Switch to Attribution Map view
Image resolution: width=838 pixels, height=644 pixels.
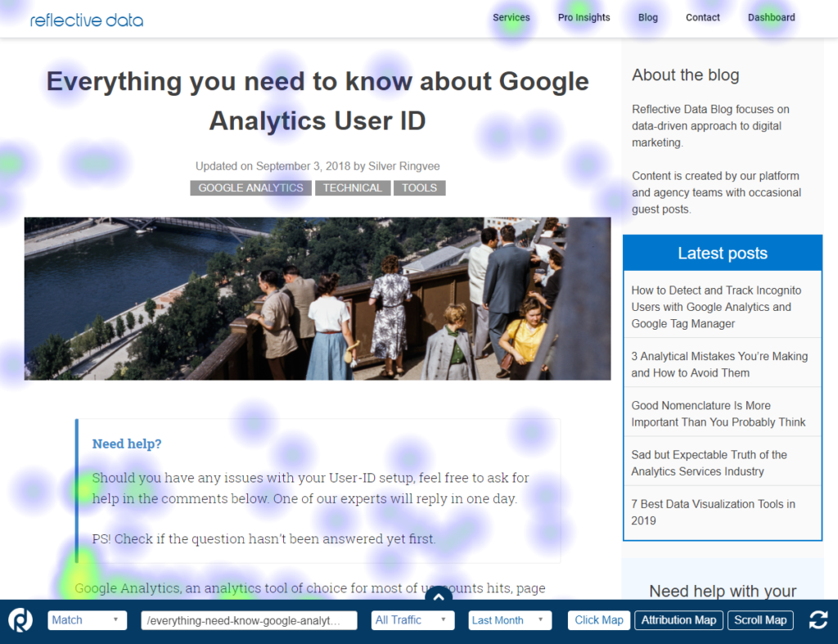pyautogui.click(x=678, y=620)
